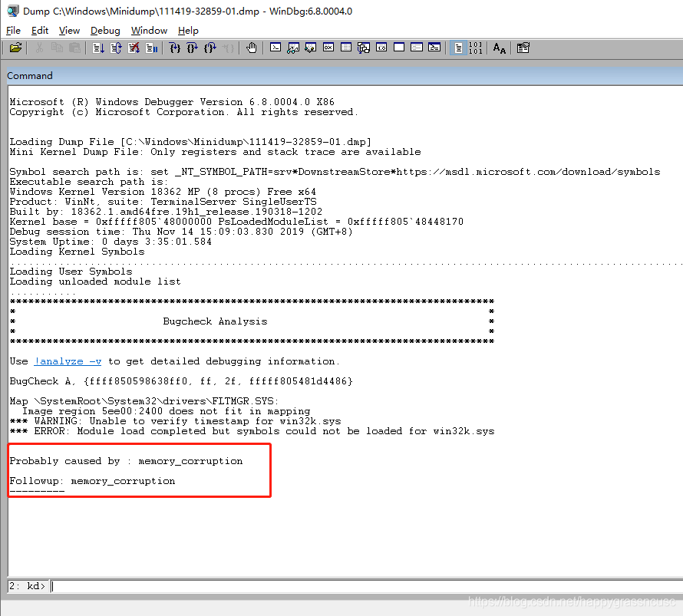The image size is (683, 616).
Task: Expand the View menu
Action: pos(69,31)
